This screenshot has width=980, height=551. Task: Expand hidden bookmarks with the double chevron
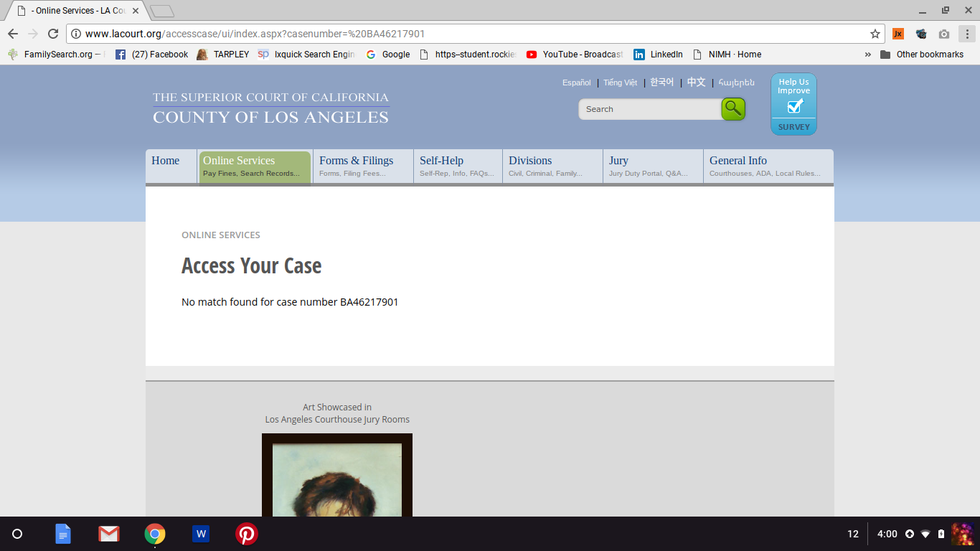(867, 55)
